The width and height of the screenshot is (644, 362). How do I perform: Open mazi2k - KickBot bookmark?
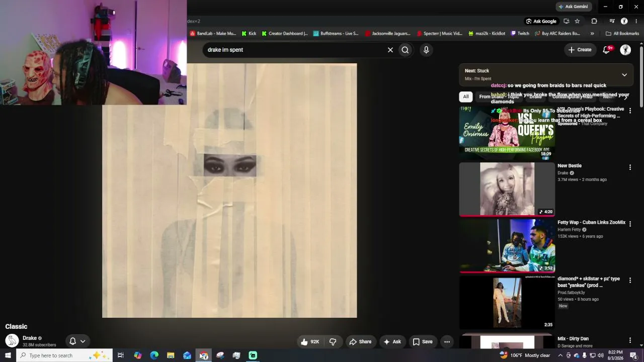[487, 34]
